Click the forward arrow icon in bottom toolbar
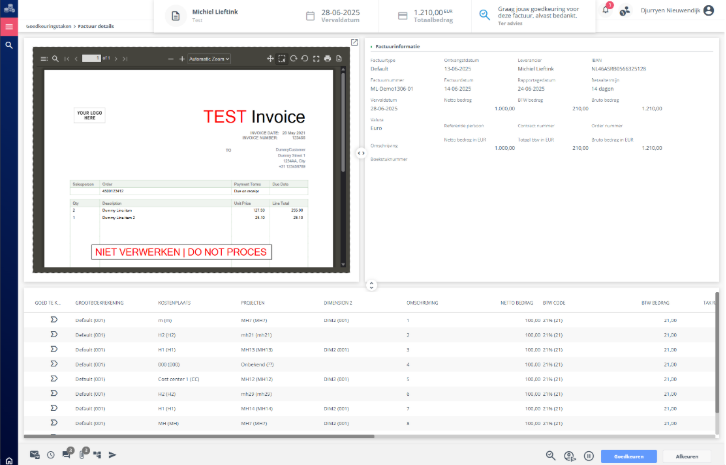This screenshot has width=726, height=465. click(113, 455)
